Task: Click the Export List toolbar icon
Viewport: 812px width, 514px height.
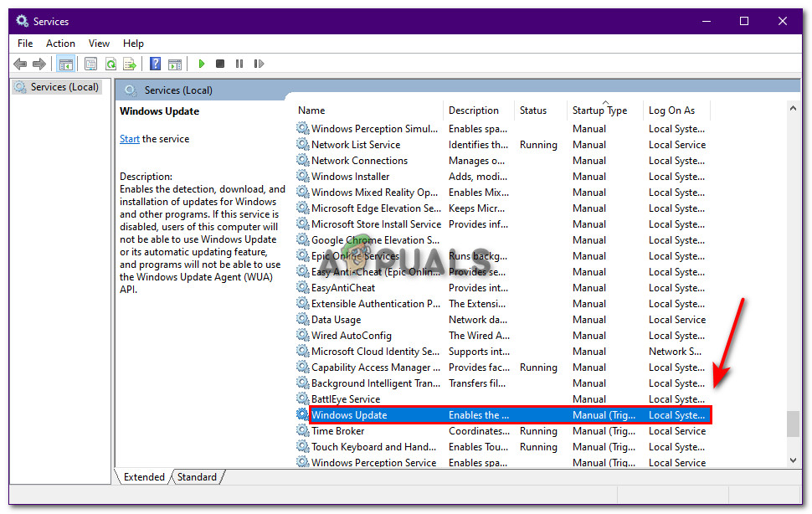Action: tap(130, 64)
